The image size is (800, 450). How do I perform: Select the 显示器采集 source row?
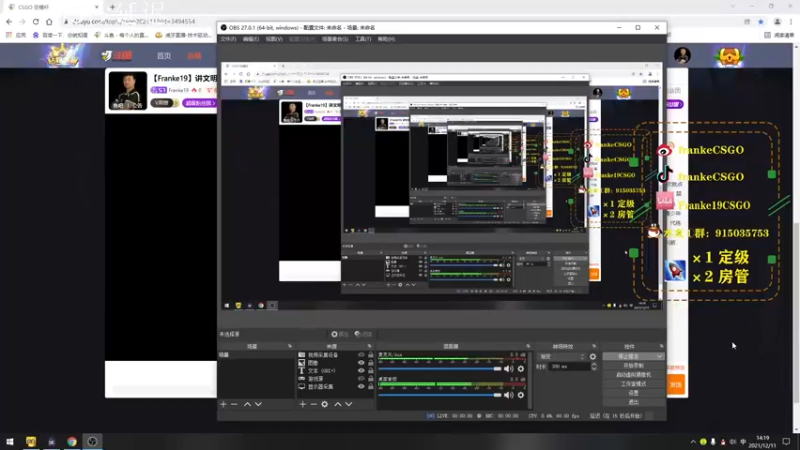tap(336, 387)
